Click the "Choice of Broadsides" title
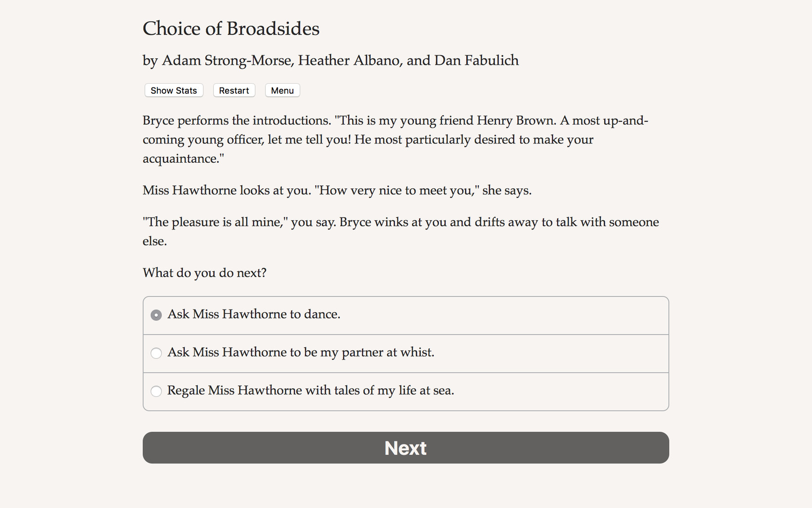Image resolution: width=812 pixels, height=508 pixels. [x=231, y=29]
